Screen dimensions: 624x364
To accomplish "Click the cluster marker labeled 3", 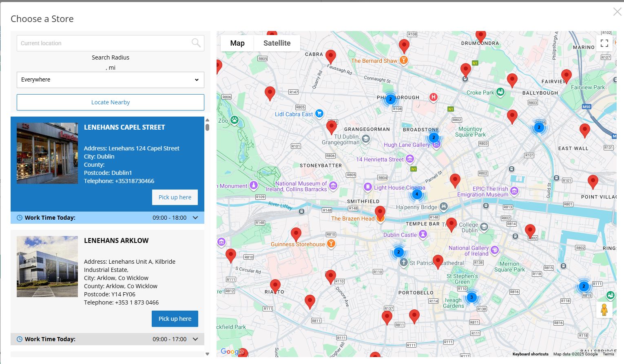I will pos(471,297).
